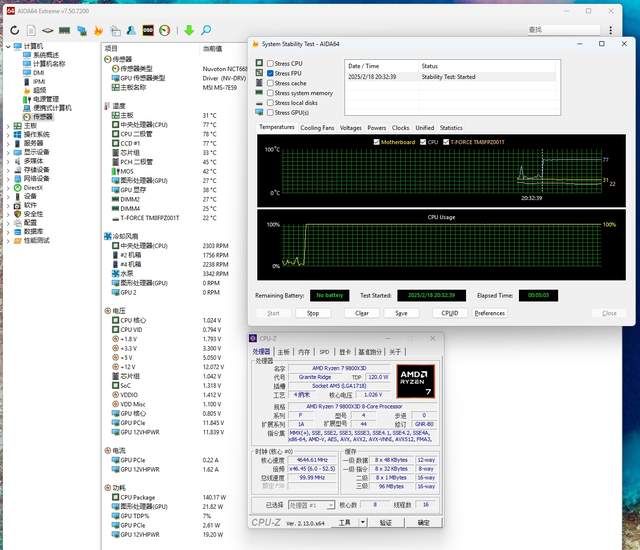Select 传感器 sensor tree item
640x550 pixels.
tap(43, 117)
